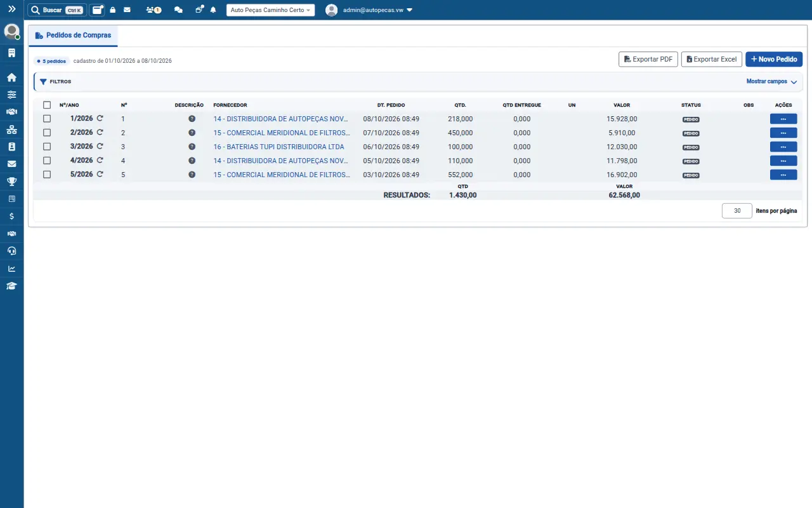Image resolution: width=812 pixels, height=508 pixels.
Task: Open the envelope icon in sidebar
Action: (11, 164)
